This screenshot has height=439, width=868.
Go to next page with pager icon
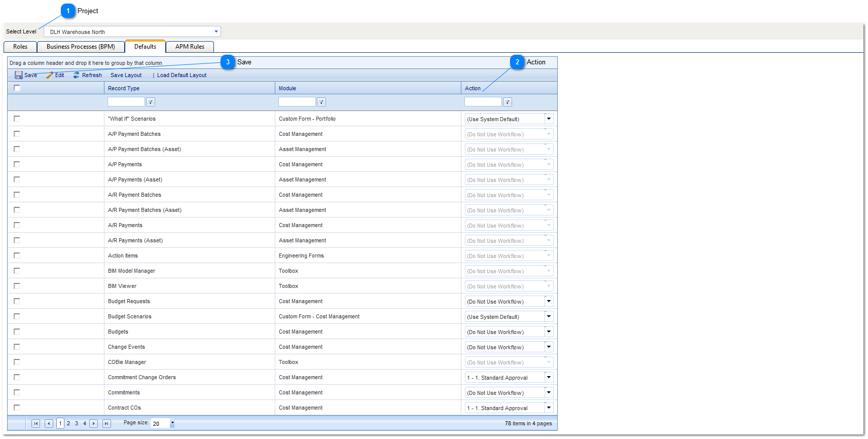[93, 423]
